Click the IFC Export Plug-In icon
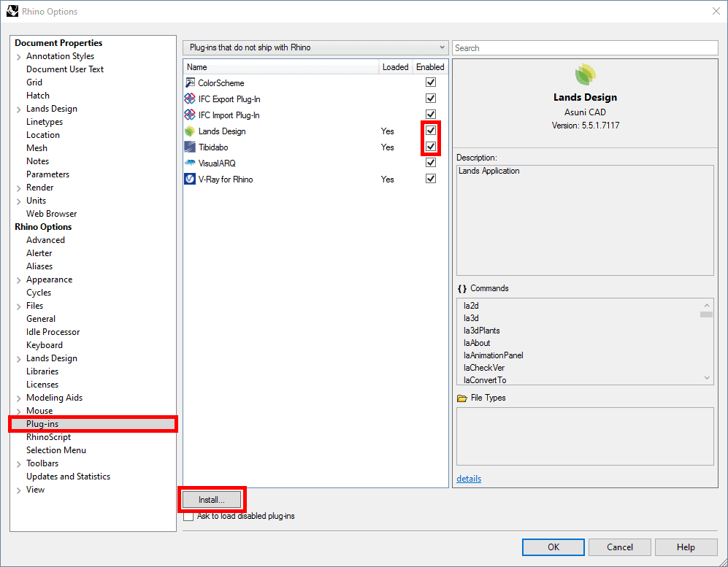This screenshot has width=728, height=567. [190, 99]
